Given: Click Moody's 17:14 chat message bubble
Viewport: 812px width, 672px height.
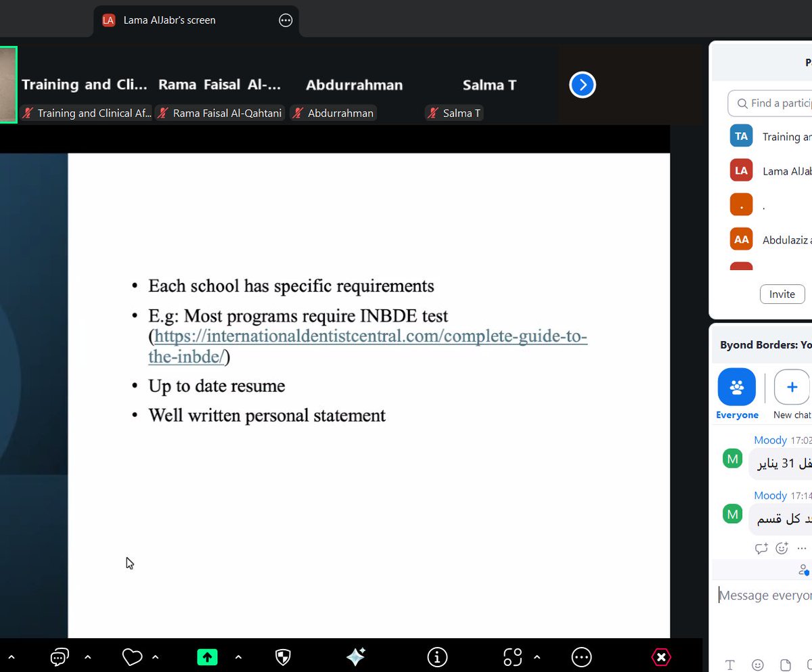Looking at the screenshot, I should (x=780, y=519).
